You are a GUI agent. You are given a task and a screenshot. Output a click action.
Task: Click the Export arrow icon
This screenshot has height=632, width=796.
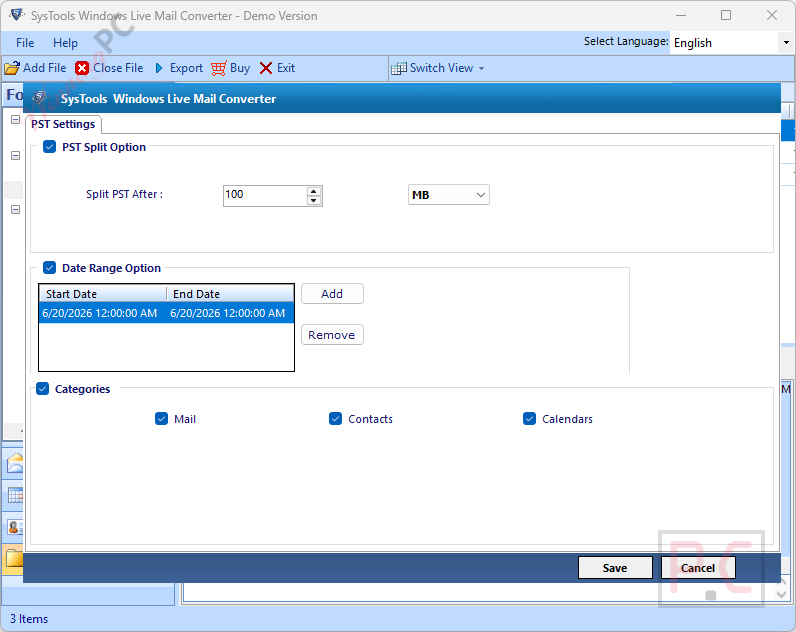pos(159,68)
